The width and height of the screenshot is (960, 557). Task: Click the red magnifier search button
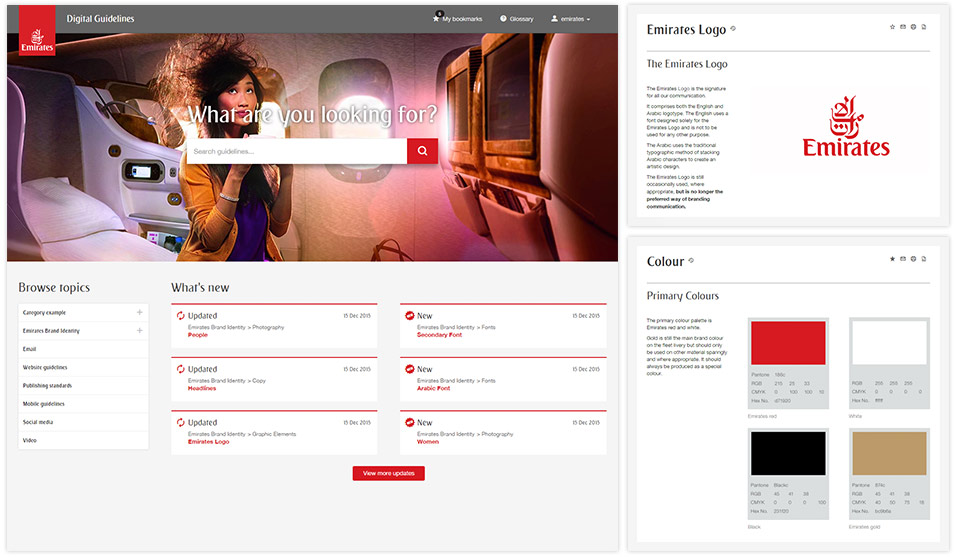pyautogui.click(x=422, y=151)
